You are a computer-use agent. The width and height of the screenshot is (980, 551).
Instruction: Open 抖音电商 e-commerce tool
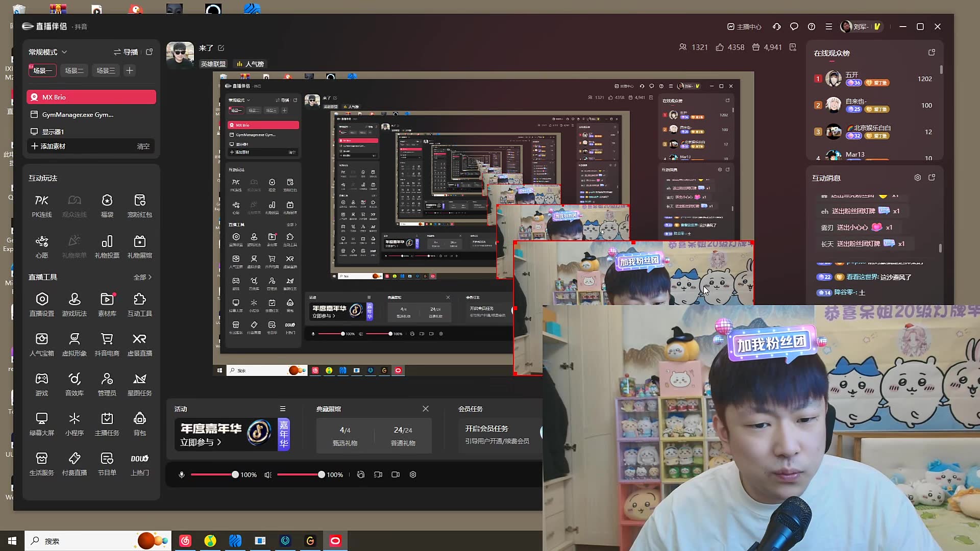point(107,345)
